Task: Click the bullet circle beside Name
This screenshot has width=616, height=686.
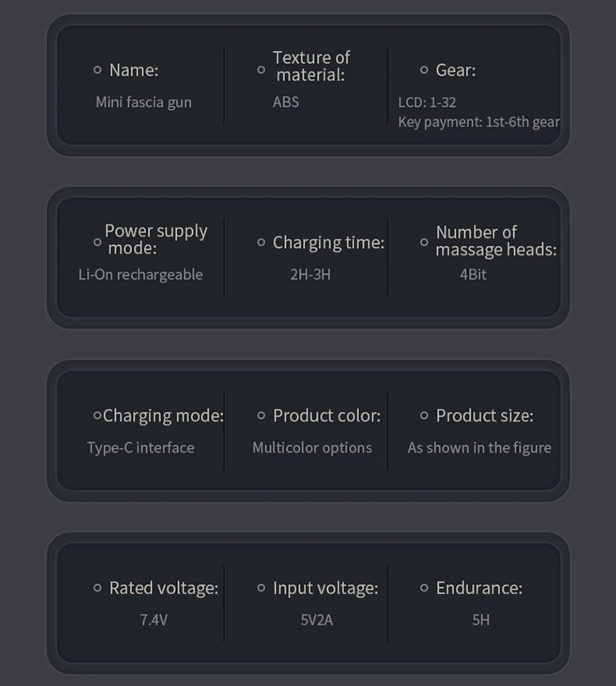Action: (x=97, y=70)
